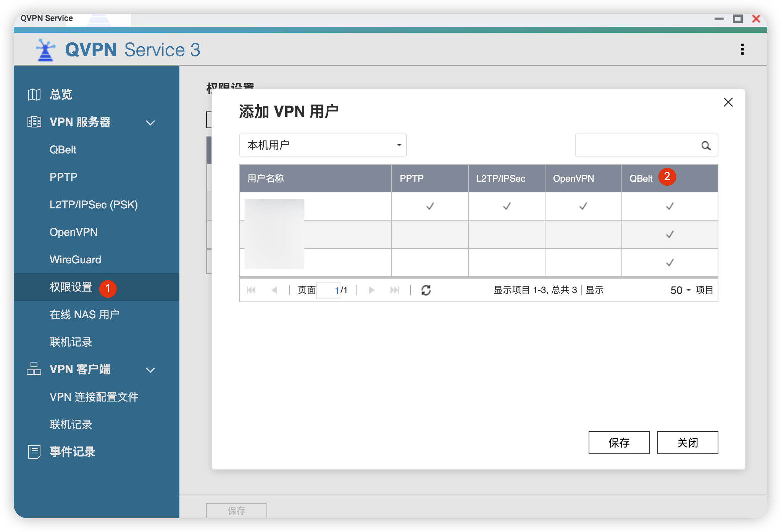Open 在线 NAS 用户 page
781x532 pixels.
[84, 314]
